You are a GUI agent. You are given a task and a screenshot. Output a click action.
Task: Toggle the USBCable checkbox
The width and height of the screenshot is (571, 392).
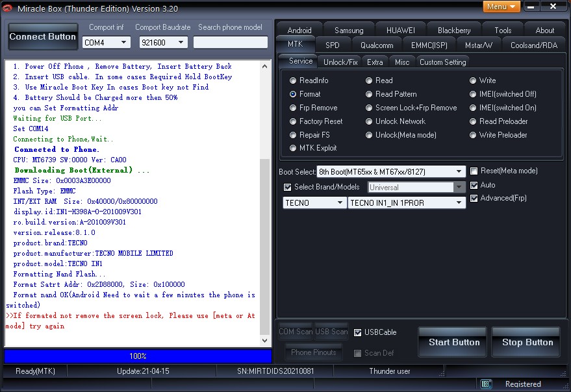pos(357,333)
